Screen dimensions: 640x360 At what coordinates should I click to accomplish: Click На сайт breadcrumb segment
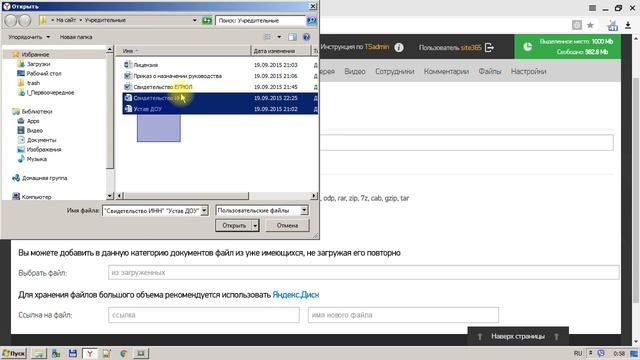point(66,20)
